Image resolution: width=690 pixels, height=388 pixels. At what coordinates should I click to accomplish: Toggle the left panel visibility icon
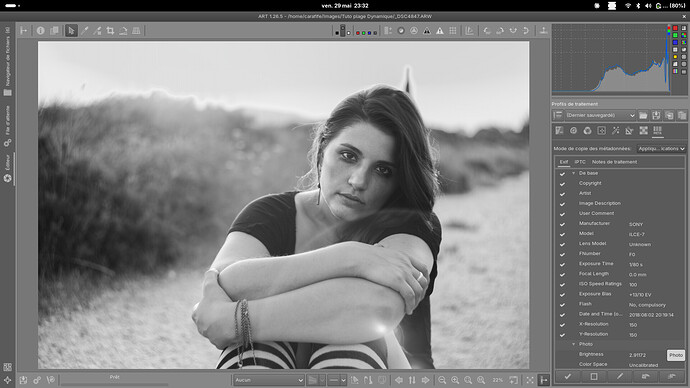click(x=24, y=30)
